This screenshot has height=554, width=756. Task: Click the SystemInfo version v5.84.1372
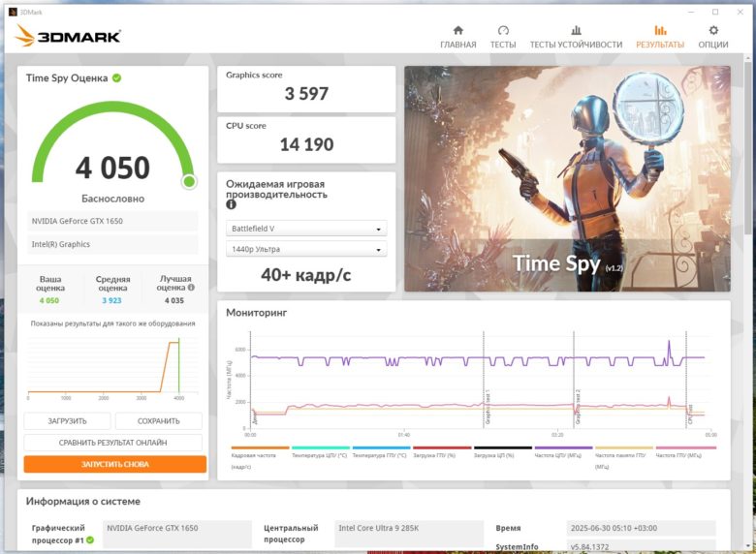(641, 546)
